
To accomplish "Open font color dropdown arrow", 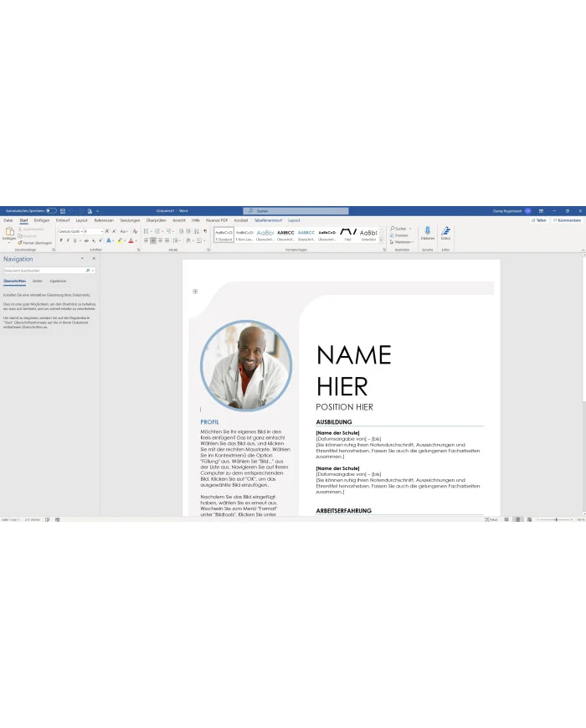I will [136, 240].
